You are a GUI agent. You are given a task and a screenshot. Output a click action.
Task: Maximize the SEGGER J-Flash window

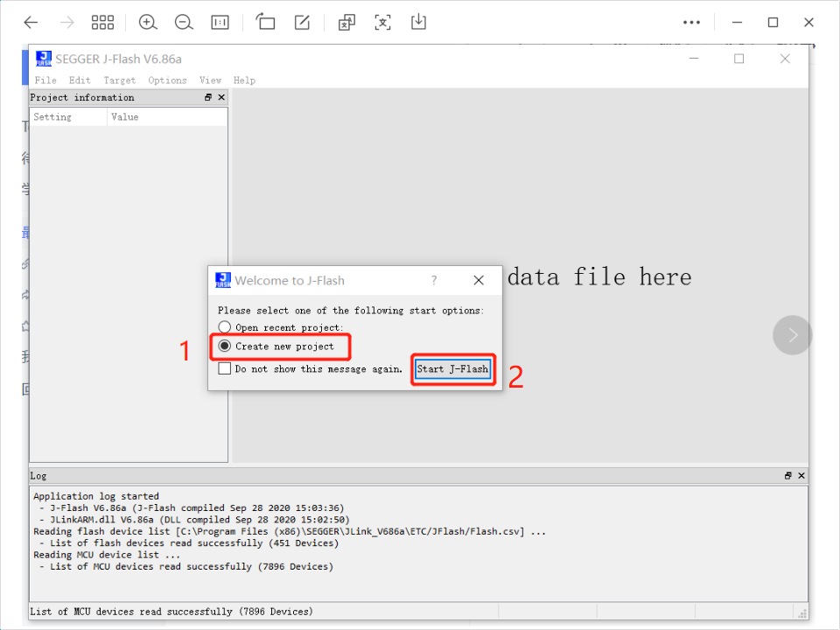click(x=738, y=59)
